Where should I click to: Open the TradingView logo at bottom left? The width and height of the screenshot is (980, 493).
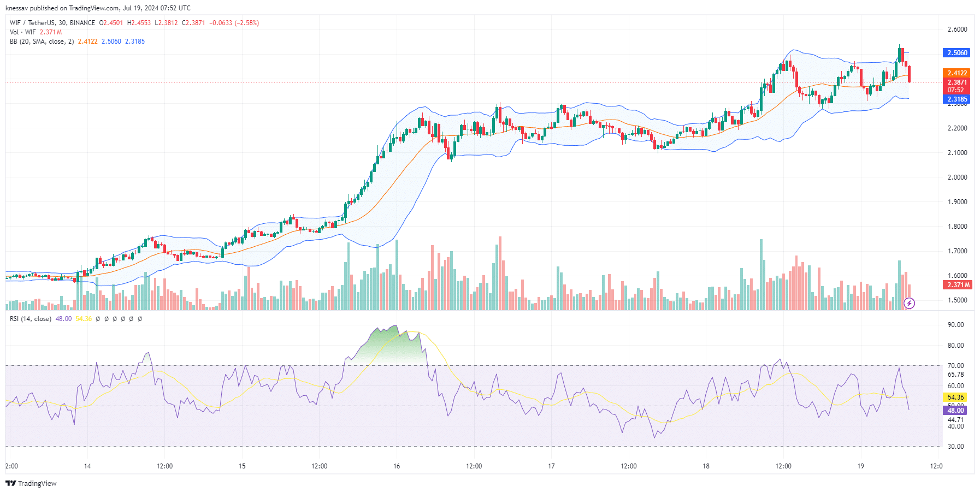(31, 483)
